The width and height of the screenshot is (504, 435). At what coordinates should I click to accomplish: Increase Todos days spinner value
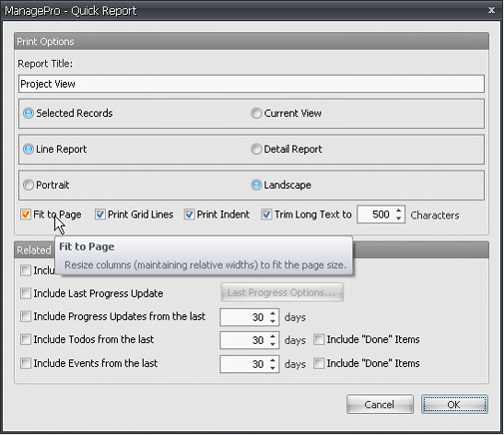[x=273, y=336]
